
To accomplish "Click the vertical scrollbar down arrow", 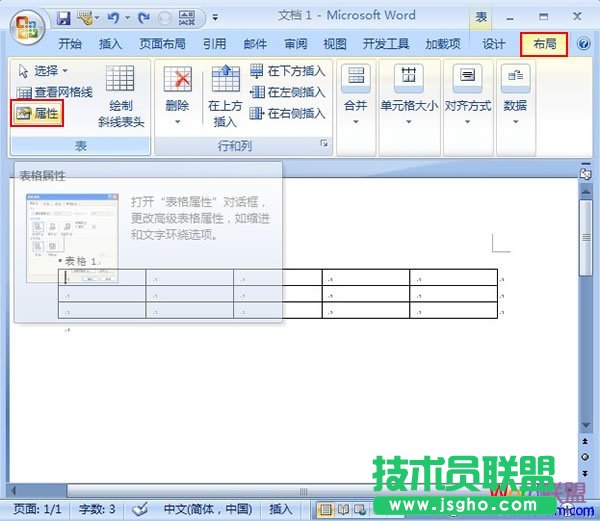I will 585,425.
